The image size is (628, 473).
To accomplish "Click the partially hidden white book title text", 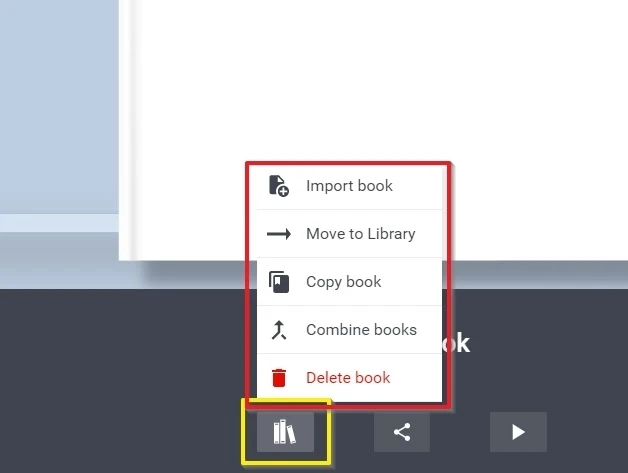I will (x=457, y=343).
